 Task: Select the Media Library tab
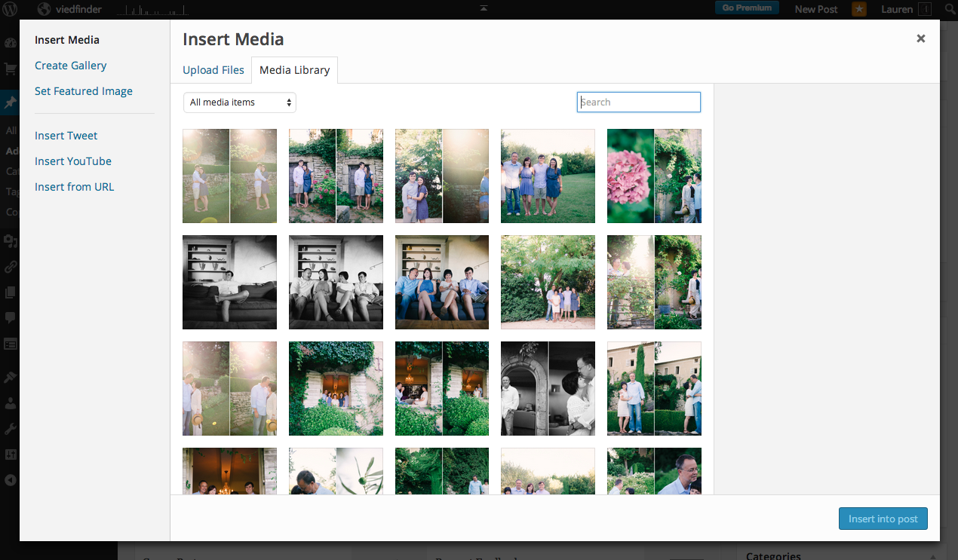pyautogui.click(x=294, y=70)
